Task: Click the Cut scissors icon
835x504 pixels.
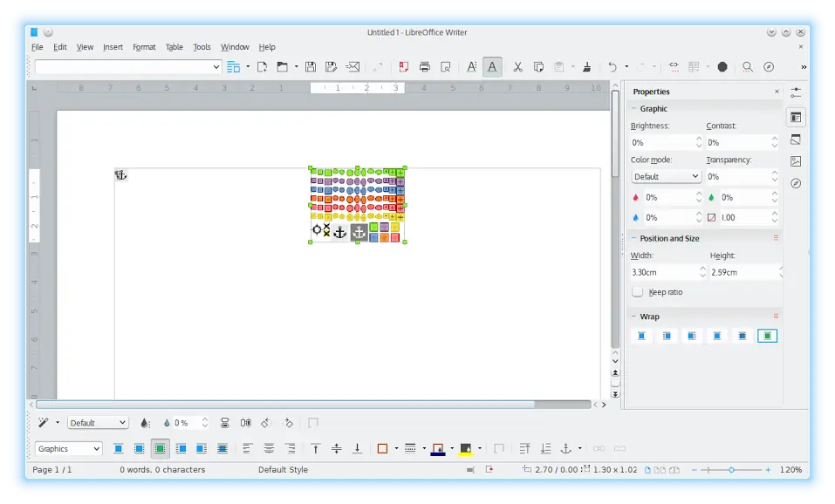Action: tap(517, 67)
